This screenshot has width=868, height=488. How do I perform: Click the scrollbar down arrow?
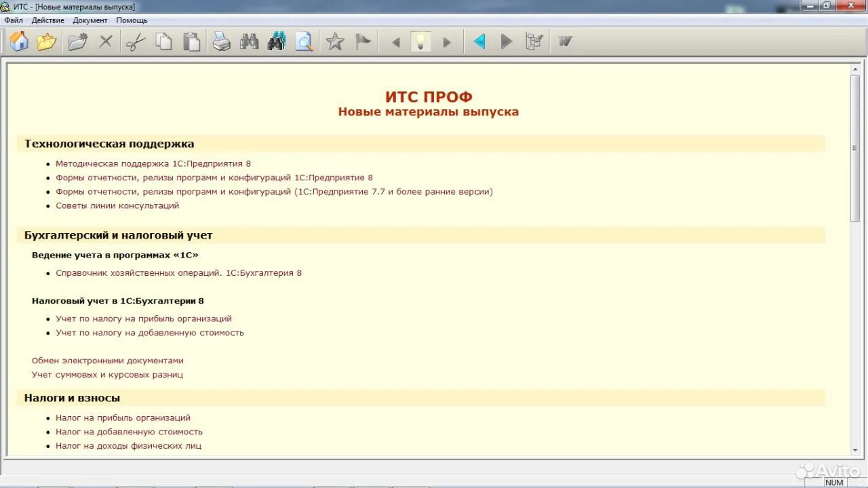[x=855, y=449]
